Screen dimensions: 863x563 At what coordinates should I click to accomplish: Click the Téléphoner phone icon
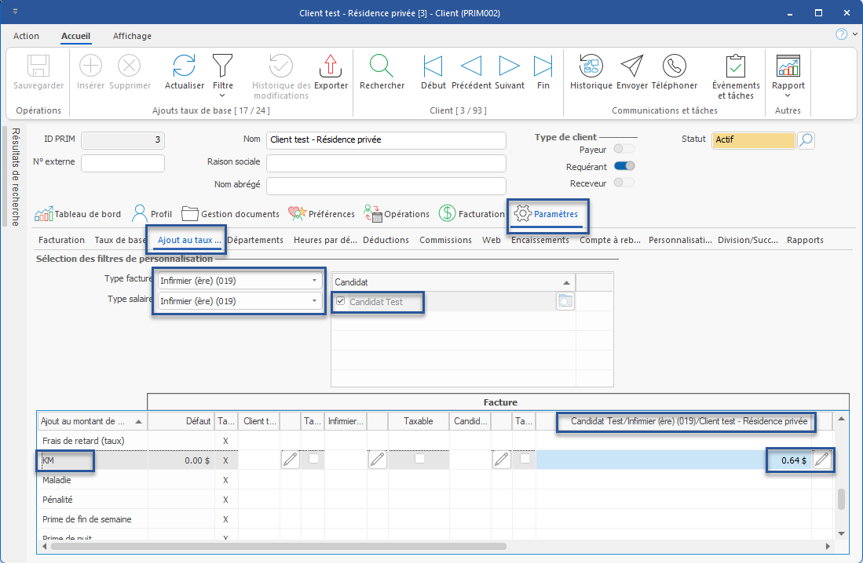674,66
